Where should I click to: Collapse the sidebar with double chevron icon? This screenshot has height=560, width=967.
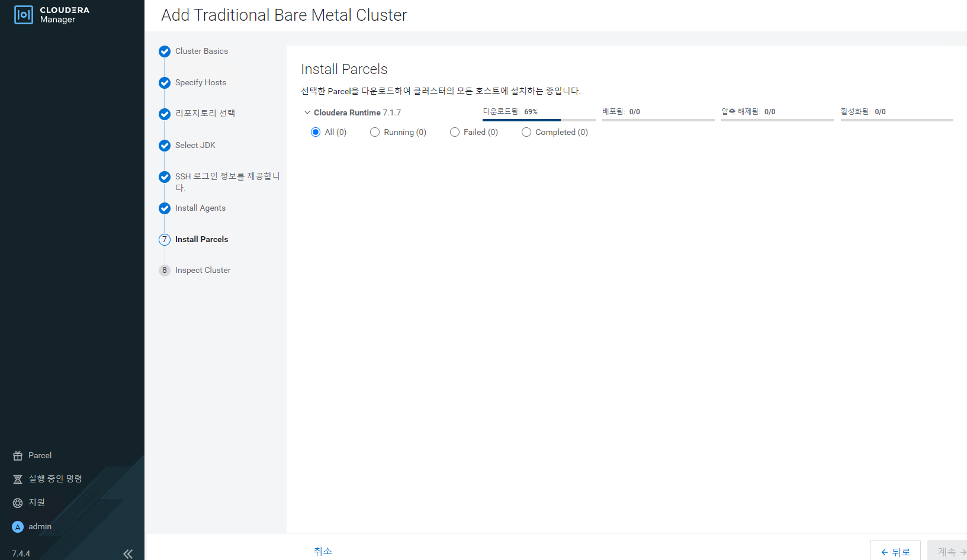128,554
